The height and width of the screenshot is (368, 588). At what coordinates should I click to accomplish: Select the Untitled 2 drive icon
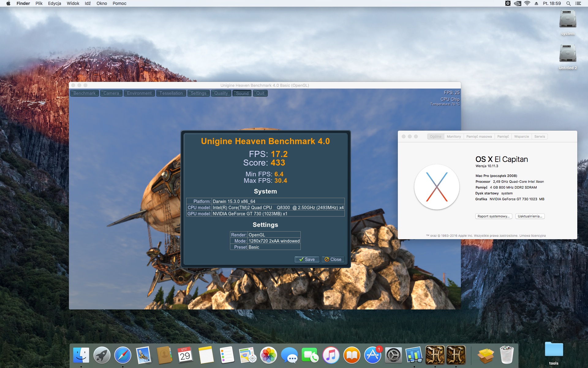(x=567, y=54)
